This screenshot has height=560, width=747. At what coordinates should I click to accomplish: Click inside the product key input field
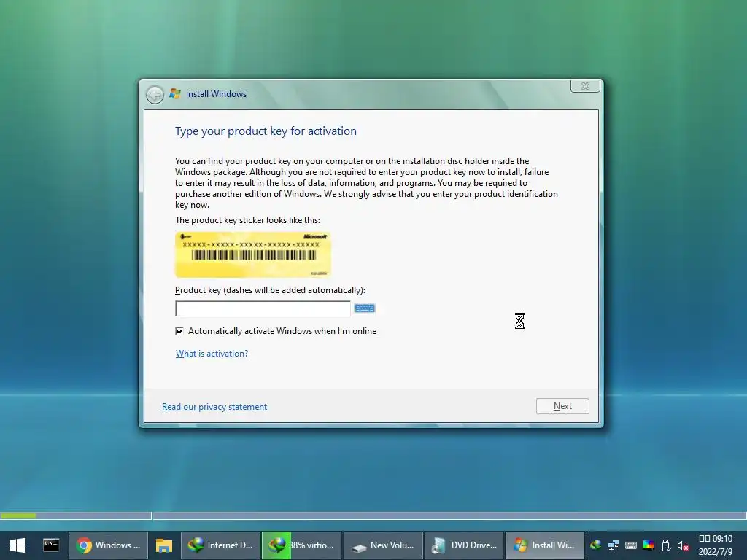263,308
